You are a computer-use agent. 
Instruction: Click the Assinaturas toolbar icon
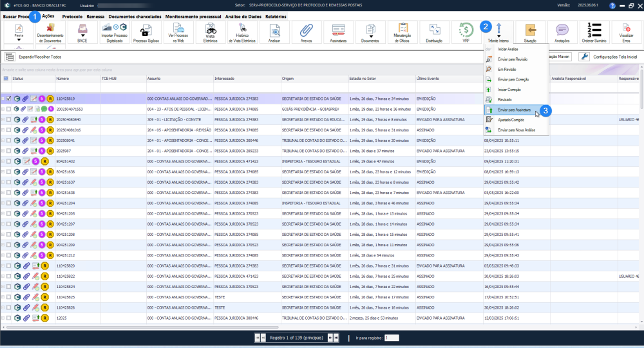pyautogui.click(x=338, y=32)
